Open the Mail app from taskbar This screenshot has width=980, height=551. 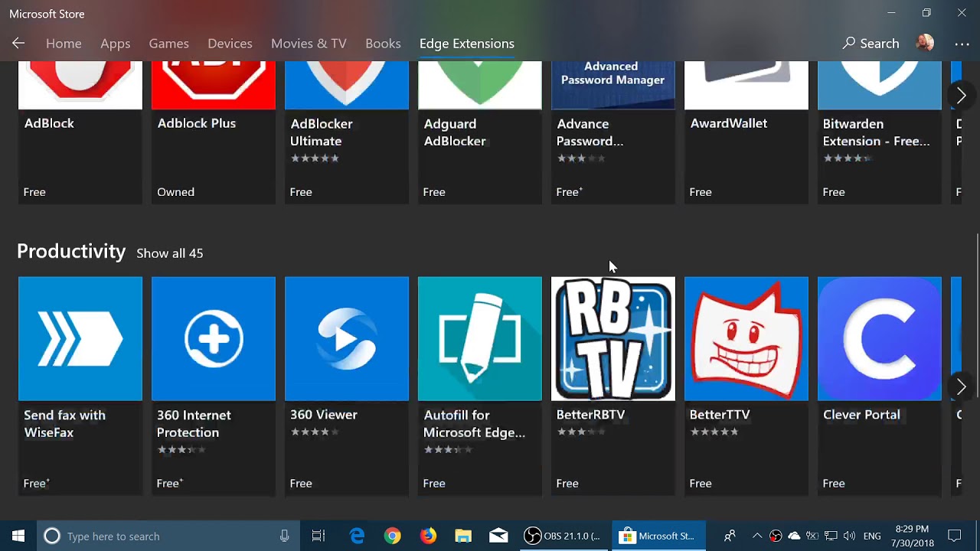[x=498, y=536]
